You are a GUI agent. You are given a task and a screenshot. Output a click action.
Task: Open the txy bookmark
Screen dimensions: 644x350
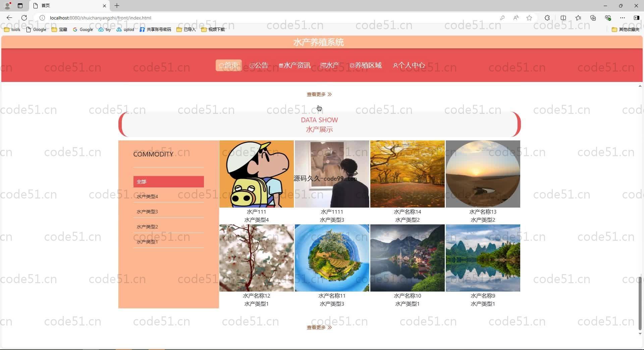pyautogui.click(x=105, y=30)
